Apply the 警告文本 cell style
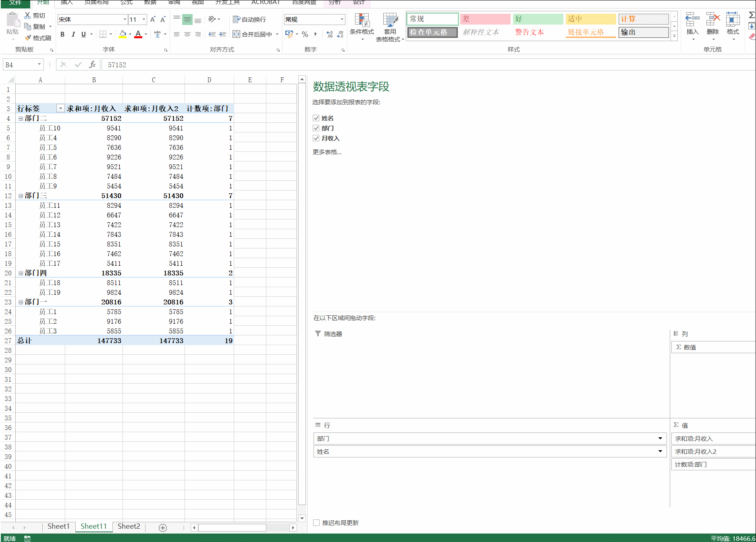 (x=538, y=32)
